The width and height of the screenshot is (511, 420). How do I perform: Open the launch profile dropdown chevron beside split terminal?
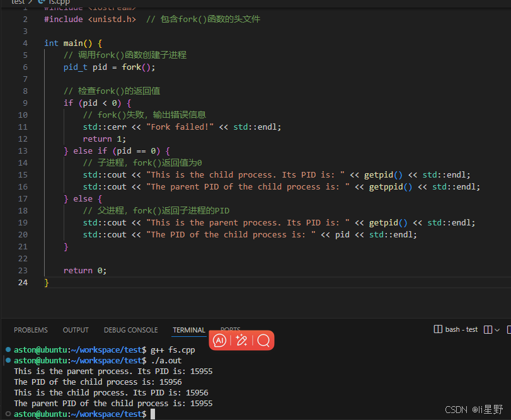497,330
